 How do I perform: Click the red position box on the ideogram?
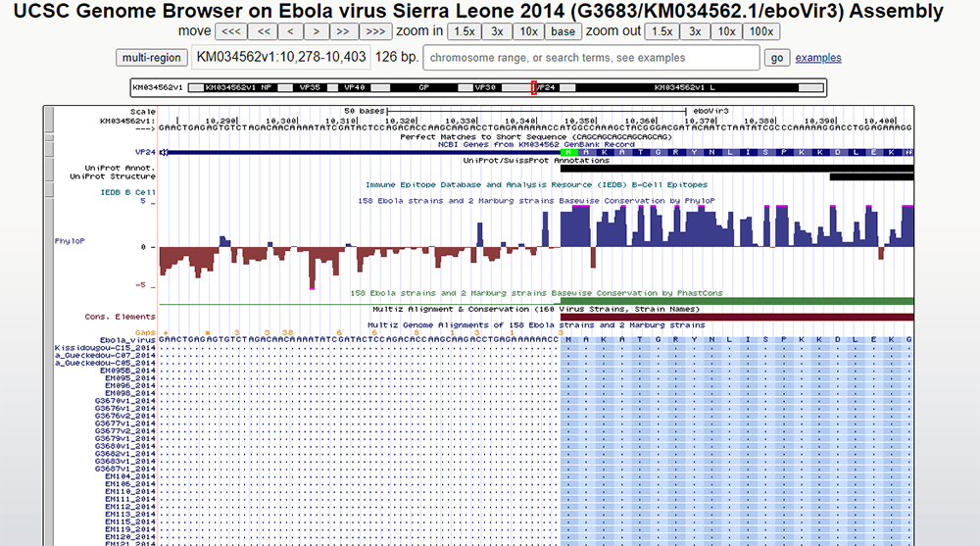point(534,87)
